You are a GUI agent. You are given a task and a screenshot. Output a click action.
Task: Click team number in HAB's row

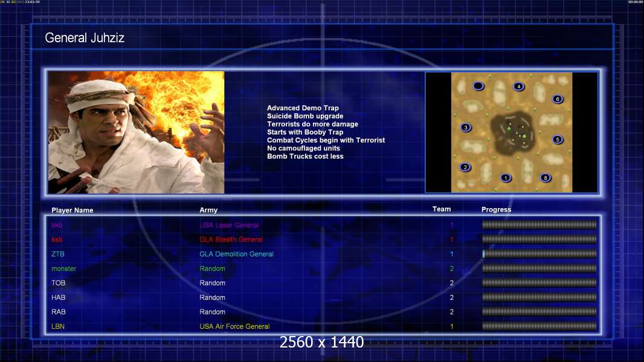pyautogui.click(x=452, y=297)
